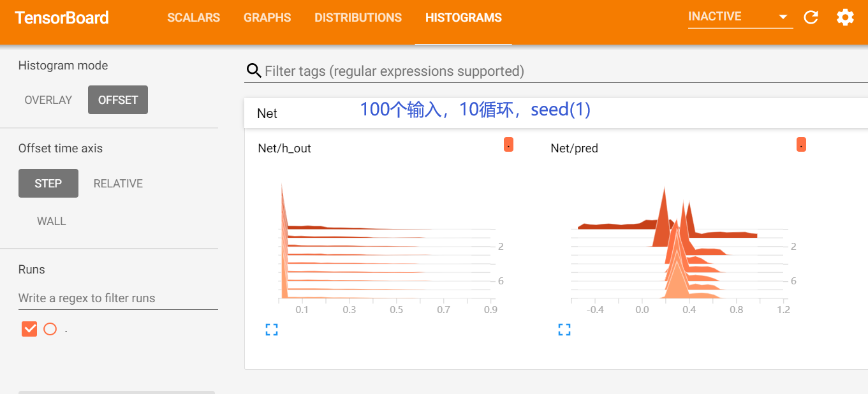Click the orange run color circle

click(50, 328)
